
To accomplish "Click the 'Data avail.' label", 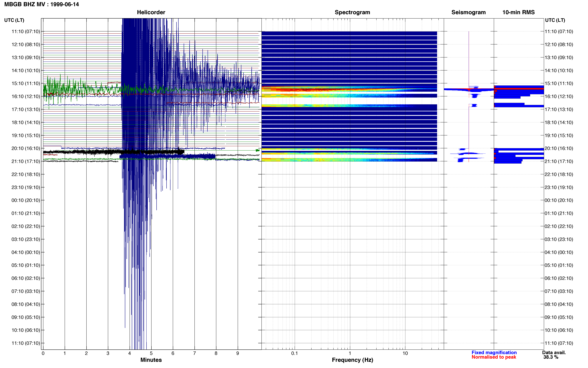I will tap(554, 353).
